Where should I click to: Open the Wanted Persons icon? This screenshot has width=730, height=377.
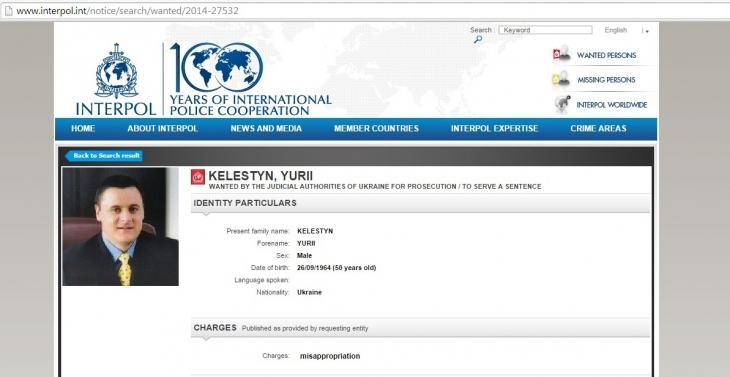point(562,54)
